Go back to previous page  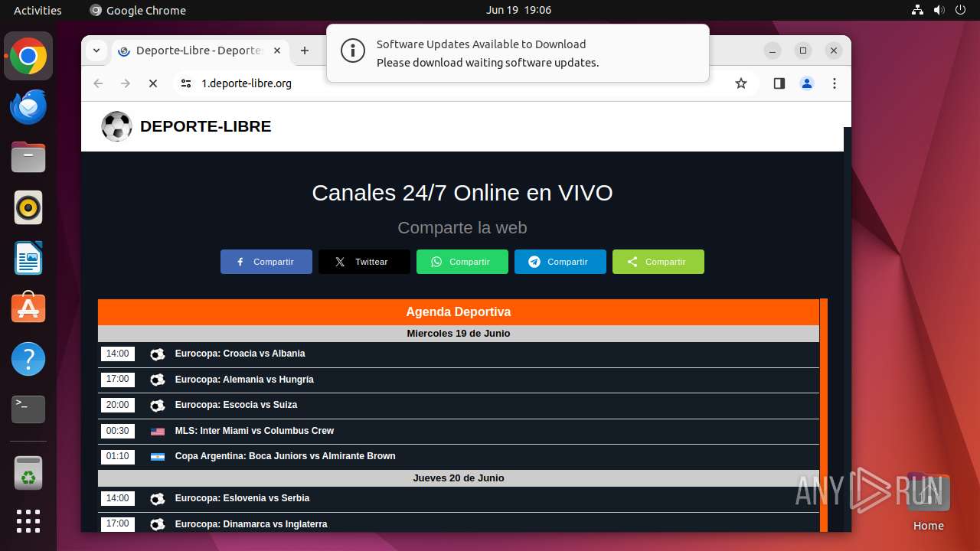click(x=98, y=83)
